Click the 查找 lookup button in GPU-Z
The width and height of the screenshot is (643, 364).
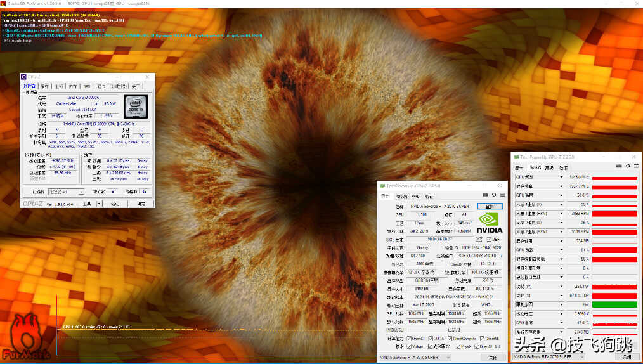(x=490, y=206)
